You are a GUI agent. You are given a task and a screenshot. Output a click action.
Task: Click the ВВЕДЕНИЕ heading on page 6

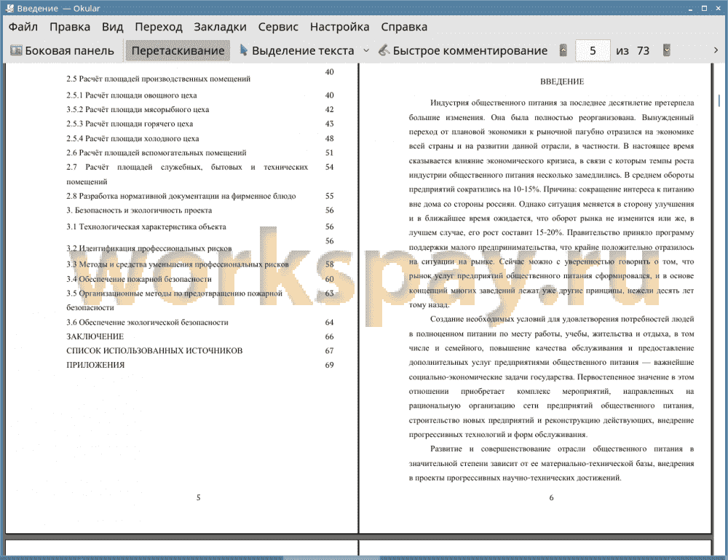pyautogui.click(x=562, y=82)
